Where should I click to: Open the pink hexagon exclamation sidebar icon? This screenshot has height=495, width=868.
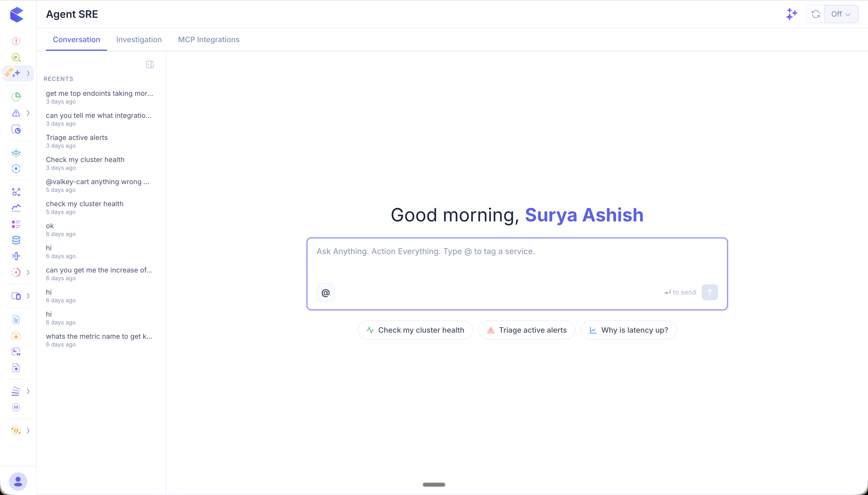(16, 41)
